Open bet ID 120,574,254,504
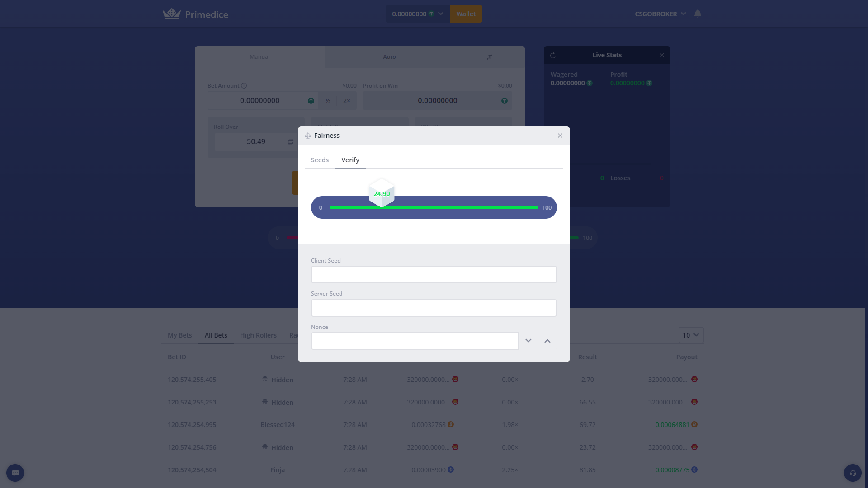The width and height of the screenshot is (868, 488). 192,470
